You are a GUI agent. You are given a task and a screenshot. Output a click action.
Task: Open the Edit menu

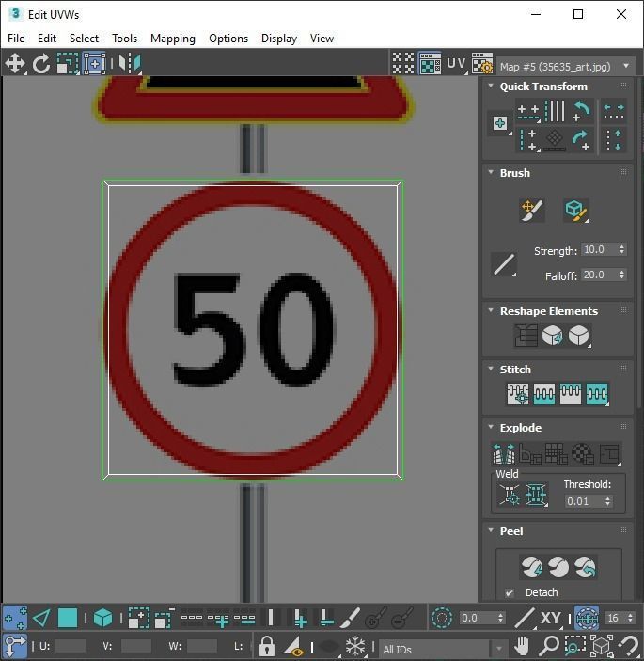pyautogui.click(x=47, y=39)
